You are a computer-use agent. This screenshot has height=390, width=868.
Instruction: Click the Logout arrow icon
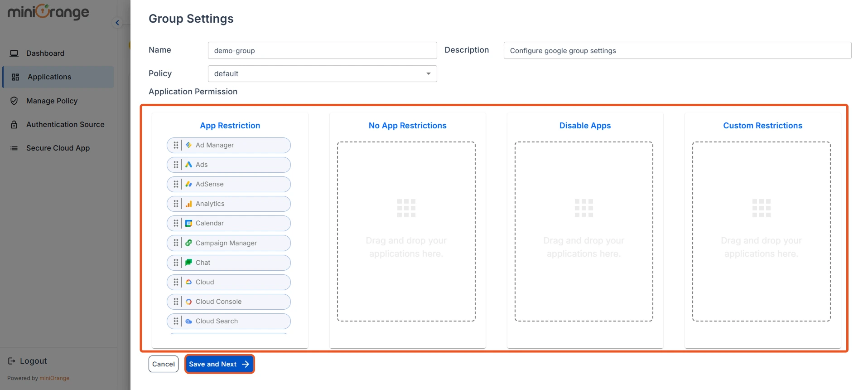pyautogui.click(x=12, y=361)
